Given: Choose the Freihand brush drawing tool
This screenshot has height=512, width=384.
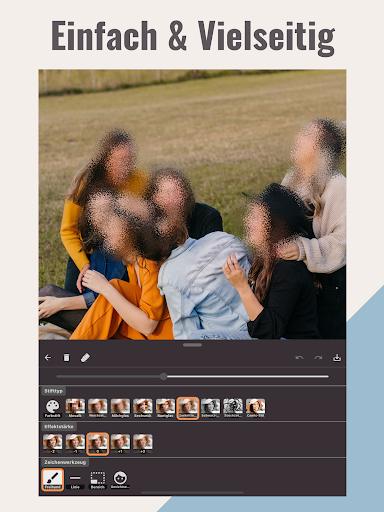Looking at the screenshot, I should pyautogui.click(x=53, y=480).
